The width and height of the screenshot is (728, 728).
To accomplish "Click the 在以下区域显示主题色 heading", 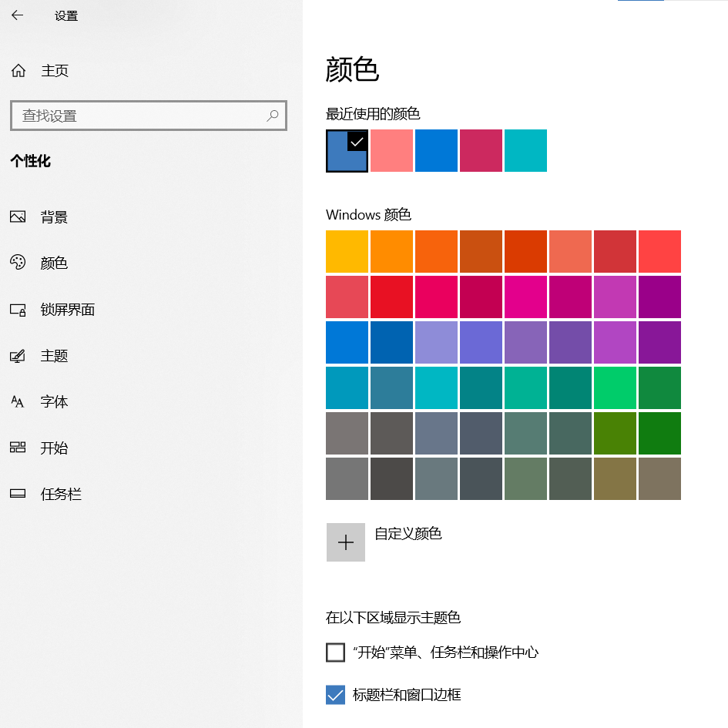I will pyautogui.click(x=393, y=618).
